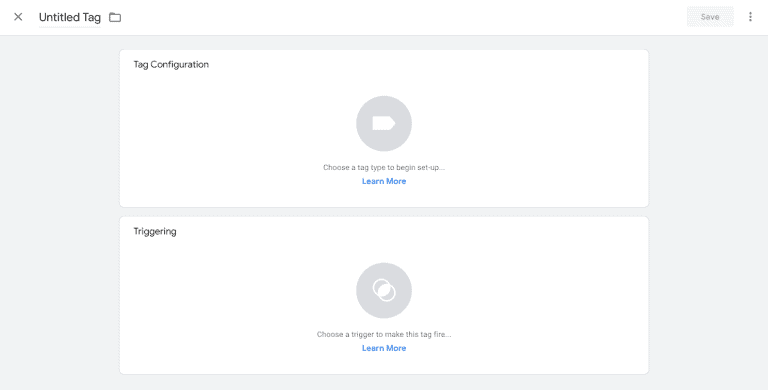Click the Tag Configuration heading

click(171, 65)
